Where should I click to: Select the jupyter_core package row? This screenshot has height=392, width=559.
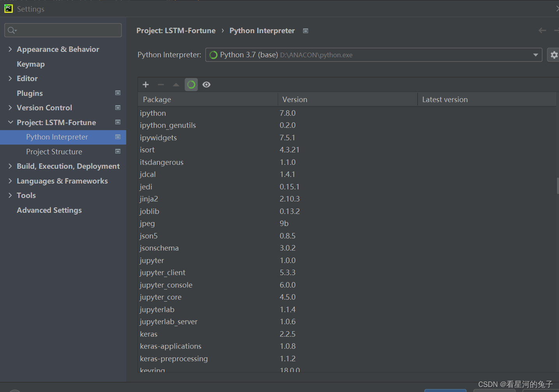coord(347,297)
